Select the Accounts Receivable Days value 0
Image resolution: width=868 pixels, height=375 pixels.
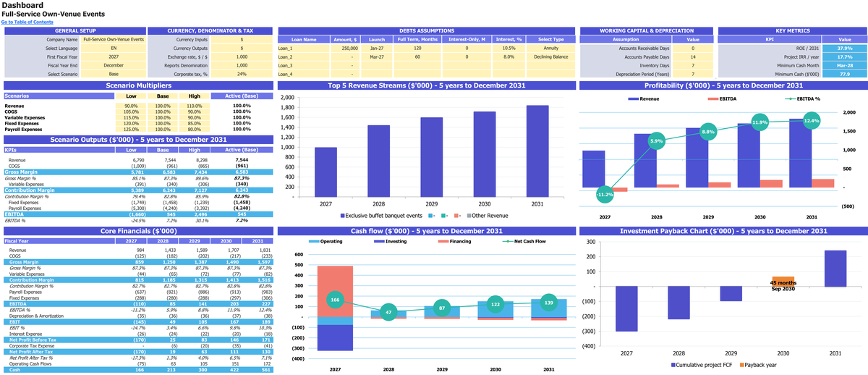click(693, 48)
